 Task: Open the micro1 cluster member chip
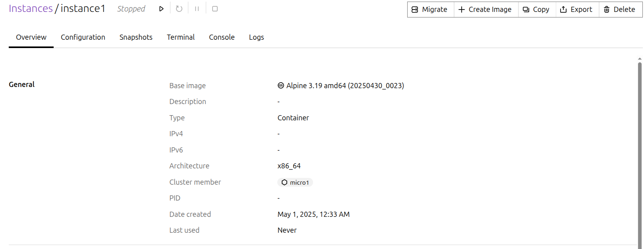point(295,182)
